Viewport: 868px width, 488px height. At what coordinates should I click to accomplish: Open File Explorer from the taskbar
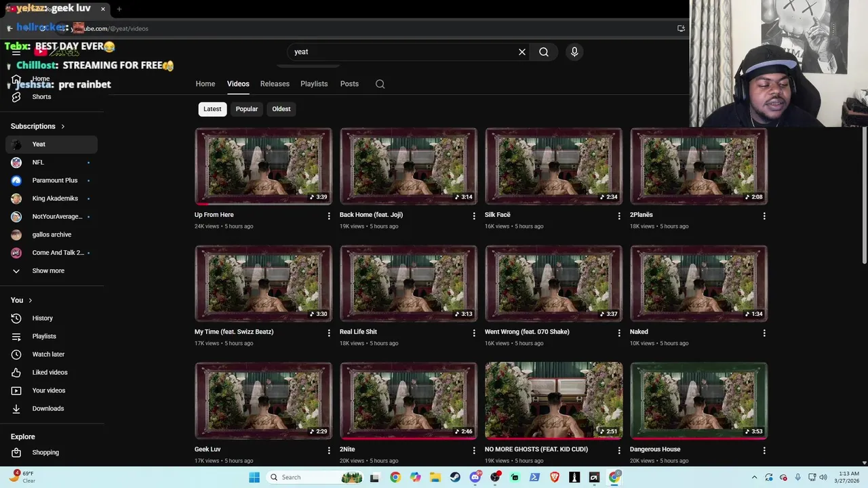[435, 477]
